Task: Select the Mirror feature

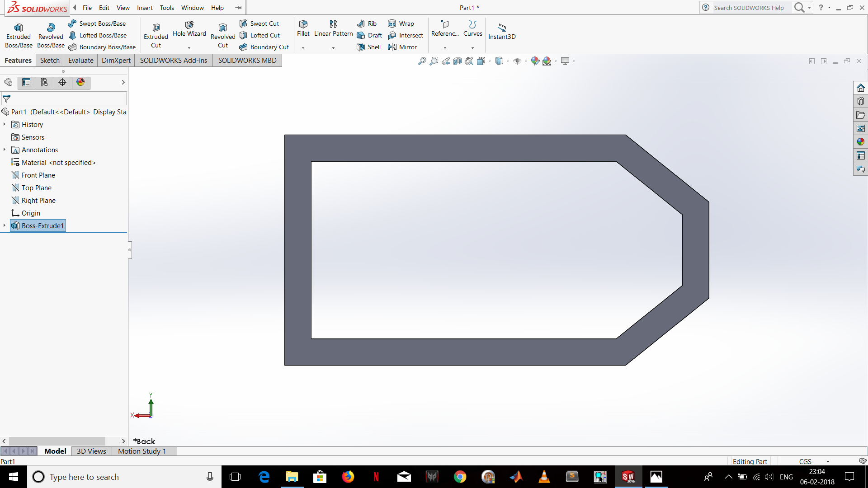Action: coord(402,47)
